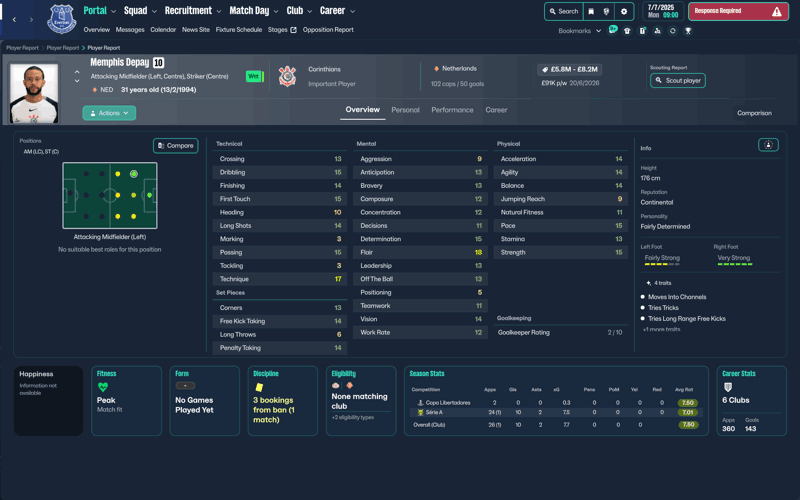Screen dimensions: 800x500
Task: Open the shirt shortcut in the bookmarks bar
Action: (627, 31)
